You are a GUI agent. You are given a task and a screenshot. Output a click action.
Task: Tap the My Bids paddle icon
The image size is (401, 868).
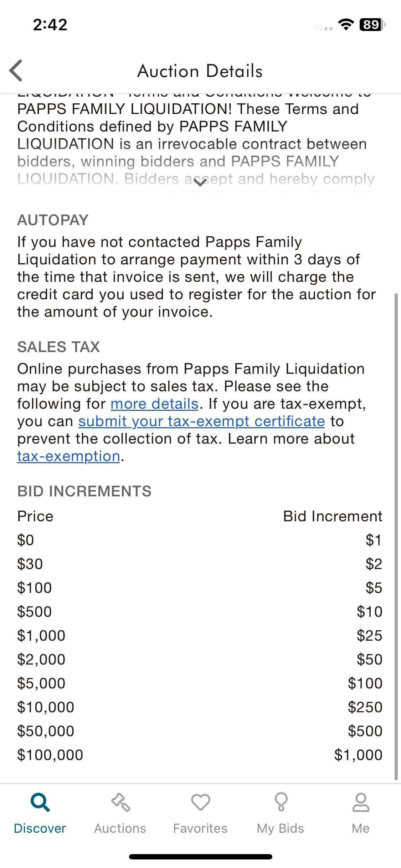pos(281,802)
